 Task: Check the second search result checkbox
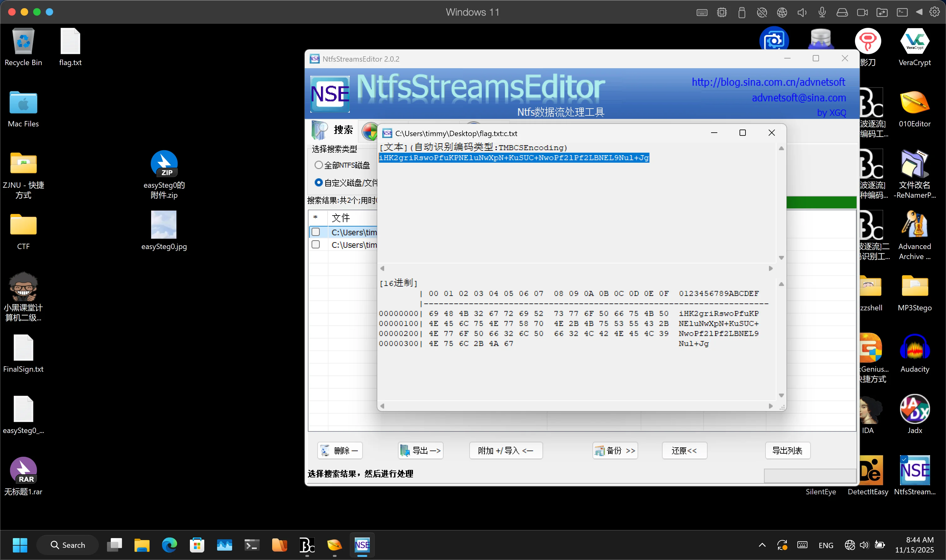point(316,245)
